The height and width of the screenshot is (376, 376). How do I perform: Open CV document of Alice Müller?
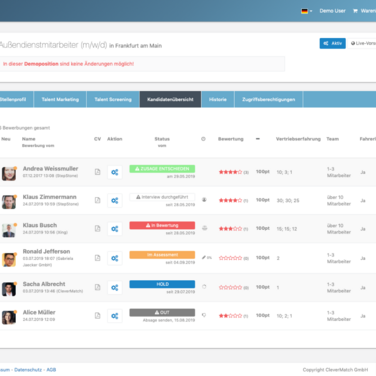(x=97, y=316)
